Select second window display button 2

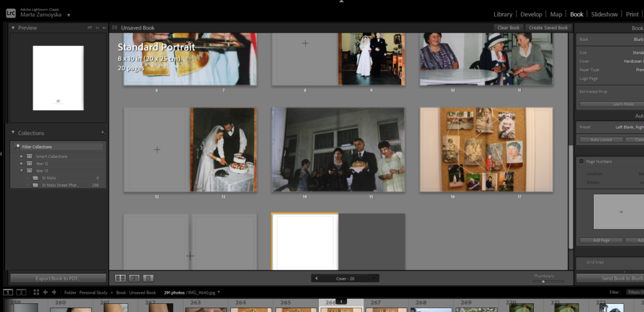coord(21,292)
